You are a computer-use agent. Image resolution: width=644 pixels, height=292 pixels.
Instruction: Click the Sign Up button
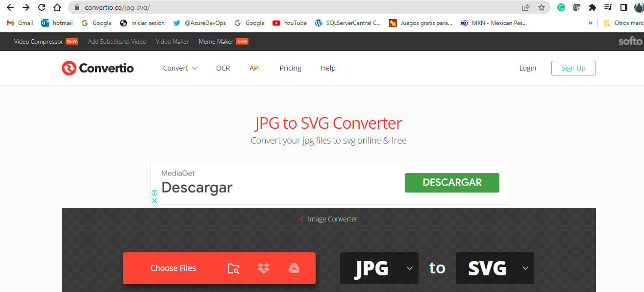[x=573, y=68]
